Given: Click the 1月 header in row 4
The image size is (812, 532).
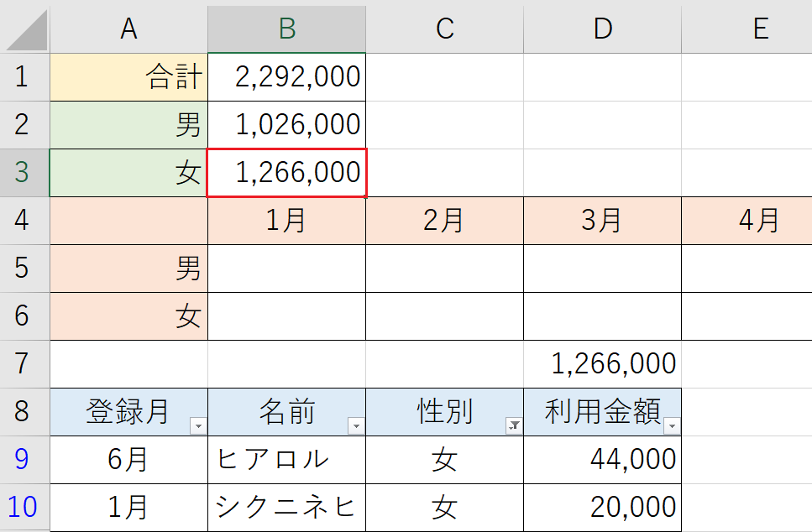Looking at the screenshot, I should [287, 221].
